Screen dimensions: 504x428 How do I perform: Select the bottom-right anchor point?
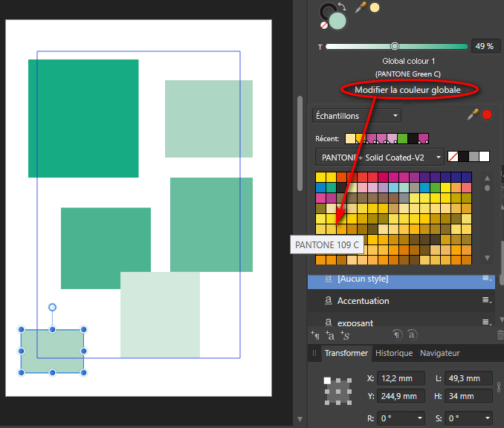(349, 403)
